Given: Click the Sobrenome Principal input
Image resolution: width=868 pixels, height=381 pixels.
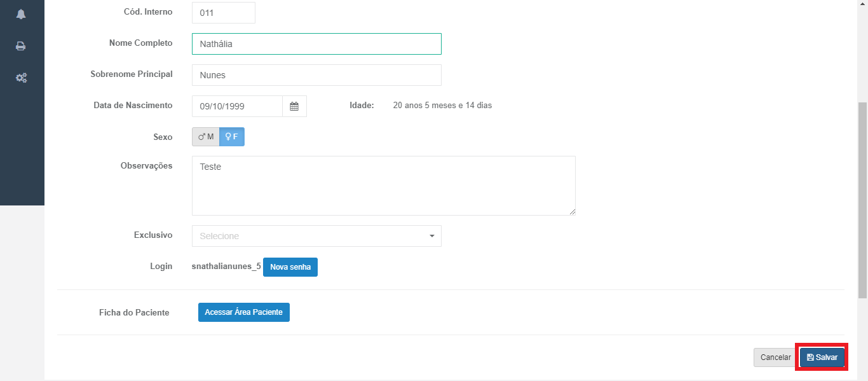Looking at the screenshot, I should click(x=316, y=75).
